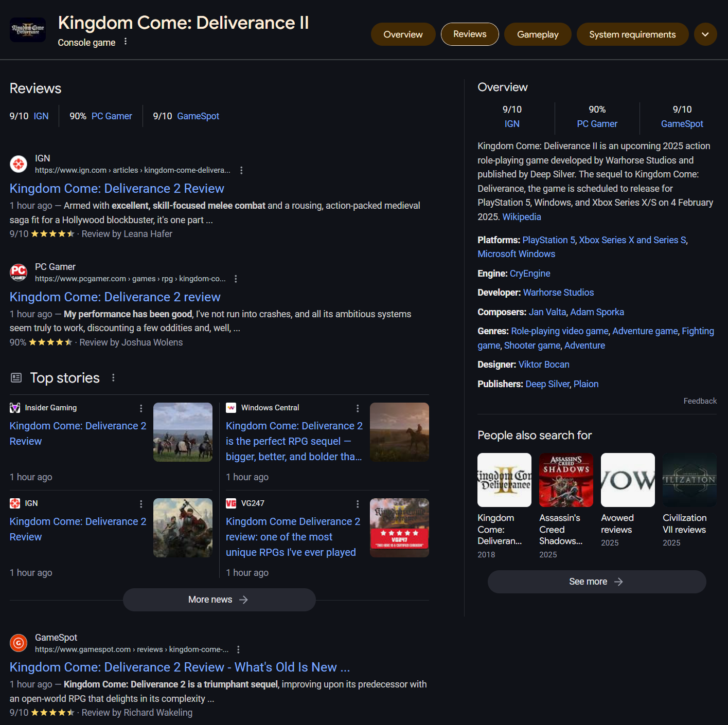
Task: Click the Kingdom Come game logo thumbnail
Action: coord(28,30)
